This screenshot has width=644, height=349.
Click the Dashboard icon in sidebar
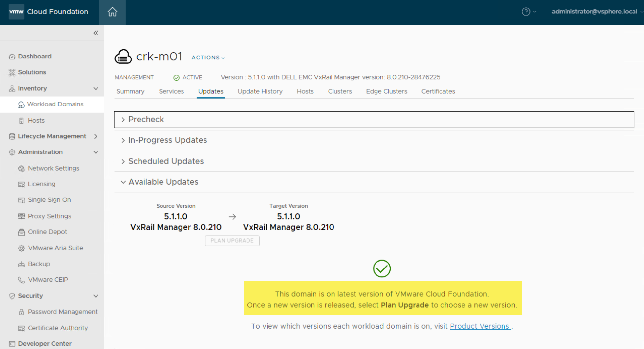pos(12,57)
